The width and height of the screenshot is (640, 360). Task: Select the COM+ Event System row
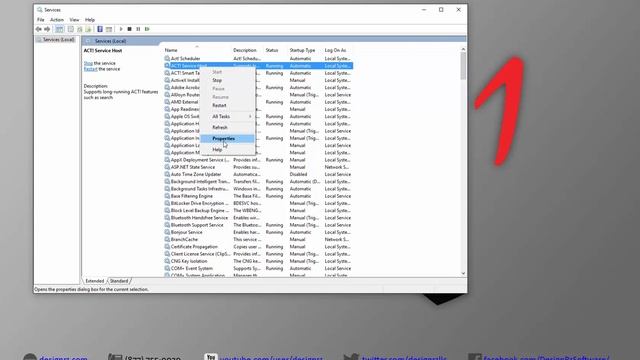(258, 268)
